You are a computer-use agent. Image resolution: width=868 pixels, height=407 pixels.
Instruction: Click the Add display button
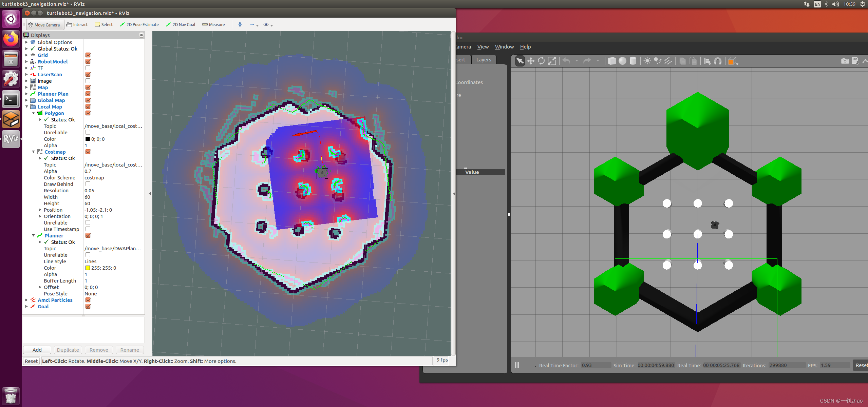(x=37, y=350)
